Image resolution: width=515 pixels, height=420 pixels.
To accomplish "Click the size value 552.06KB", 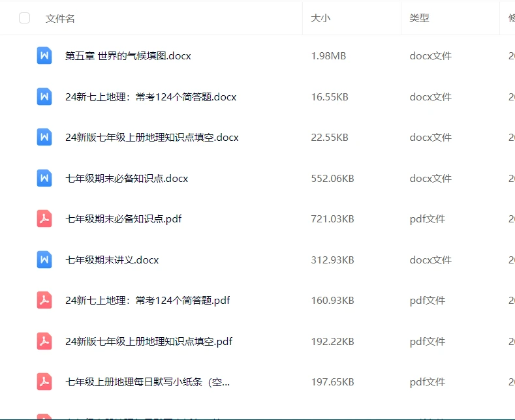I will click(x=332, y=179).
